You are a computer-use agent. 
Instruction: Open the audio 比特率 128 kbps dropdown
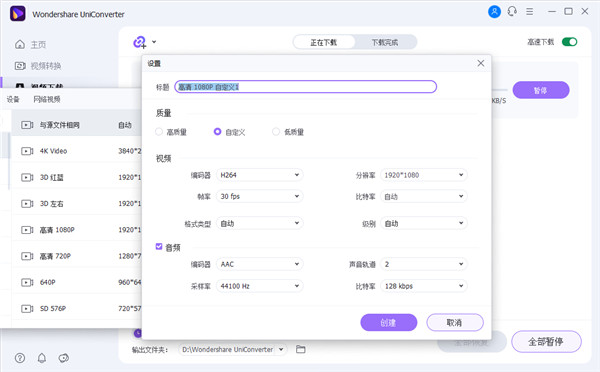(x=424, y=286)
